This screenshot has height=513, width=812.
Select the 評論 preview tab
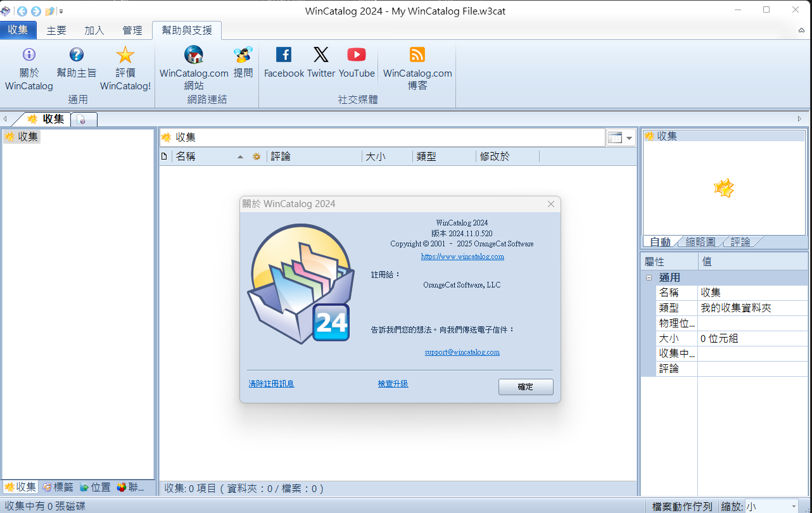coord(740,242)
